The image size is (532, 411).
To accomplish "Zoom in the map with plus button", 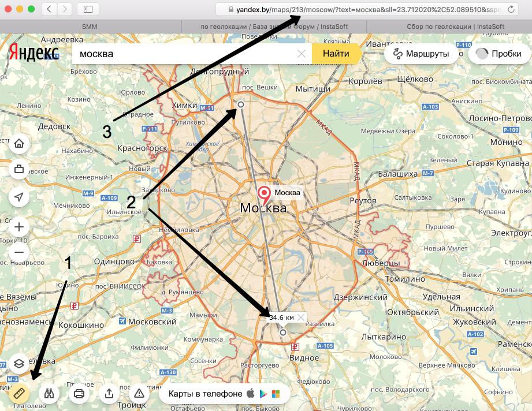I will coord(19,226).
